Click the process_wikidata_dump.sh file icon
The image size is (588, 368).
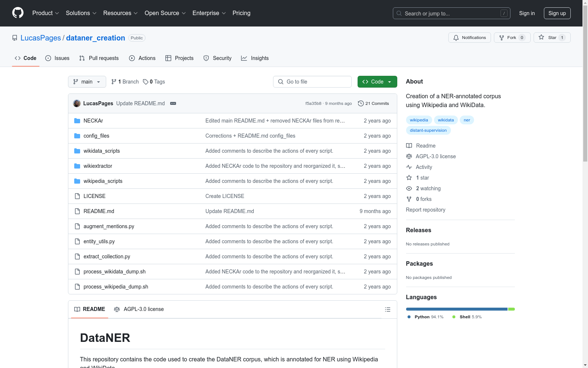click(x=77, y=272)
